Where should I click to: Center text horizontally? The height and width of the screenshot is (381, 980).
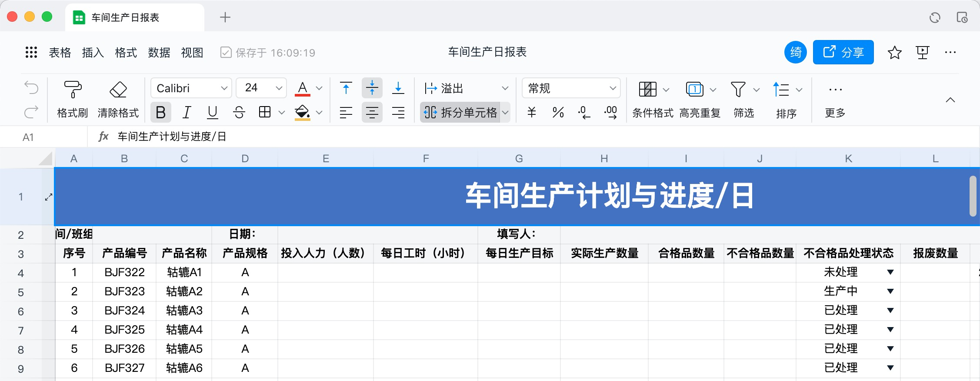click(372, 113)
